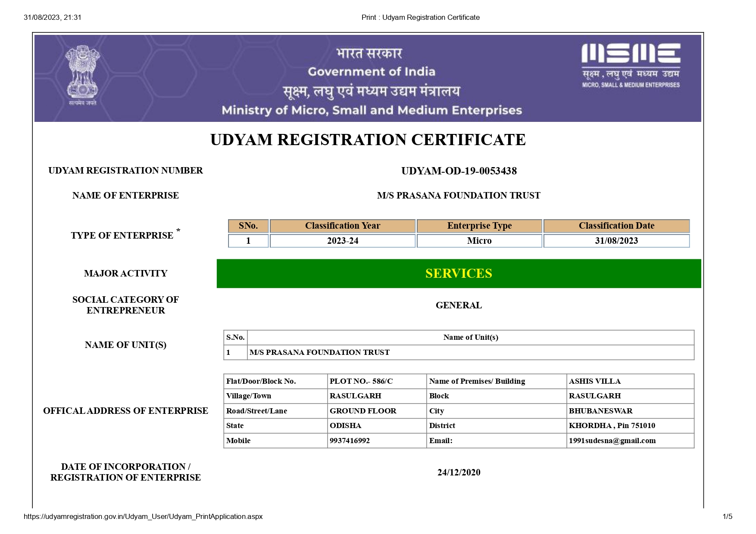Click the TYPE OF ENTERPRISE label
Viewport: 756px width, 534px height.
(125, 234)
